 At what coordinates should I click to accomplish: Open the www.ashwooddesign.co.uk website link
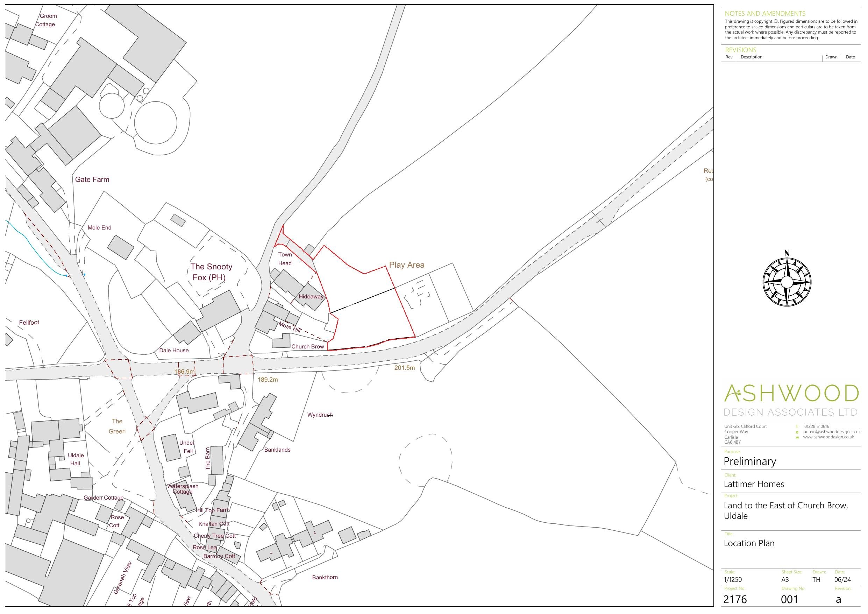[x=828, y=437]
